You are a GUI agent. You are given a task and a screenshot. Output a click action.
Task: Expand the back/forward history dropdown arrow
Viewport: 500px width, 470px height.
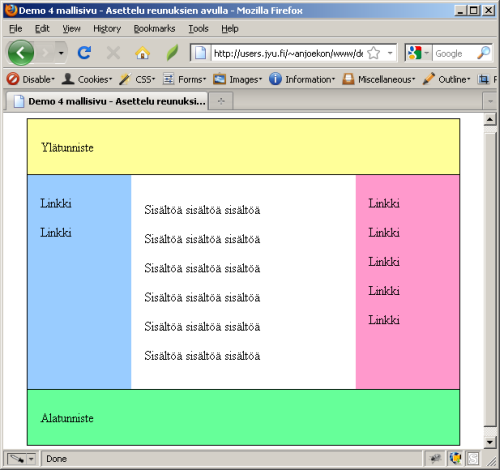point(61,53)
